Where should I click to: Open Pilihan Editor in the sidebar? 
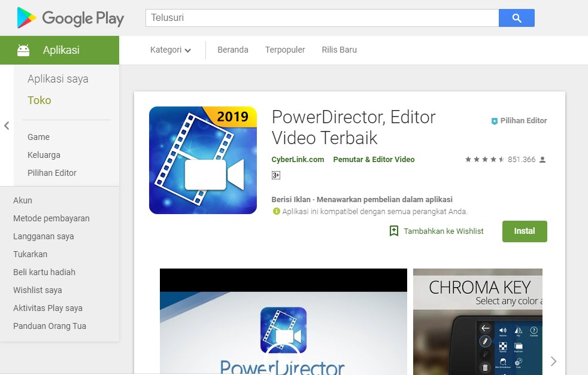51,173
